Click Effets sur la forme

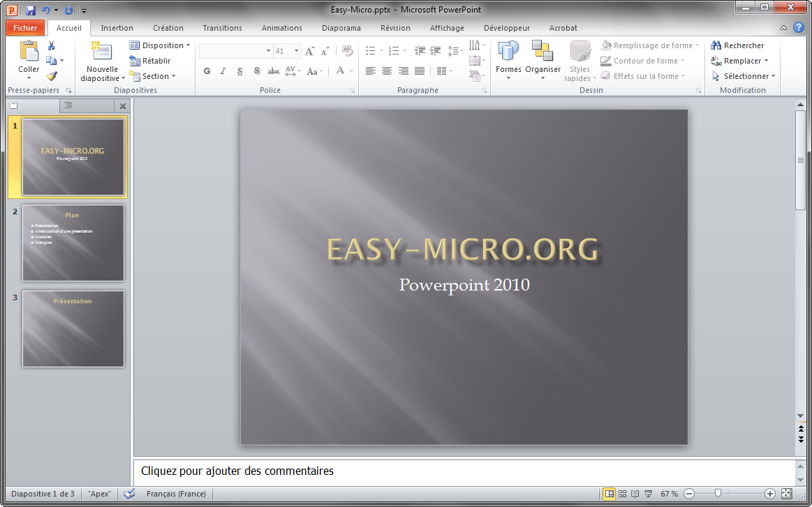coord(643,76)
